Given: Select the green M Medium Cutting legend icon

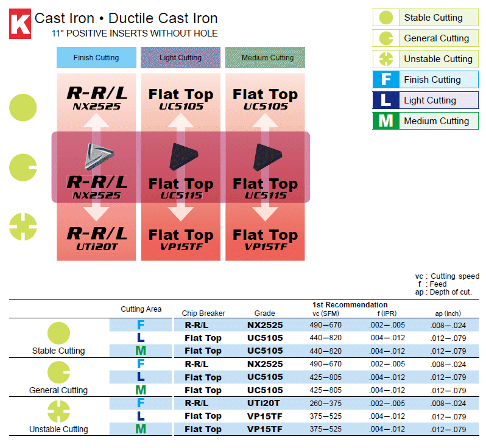Looking at the screenshot, I should coord(386,121).
